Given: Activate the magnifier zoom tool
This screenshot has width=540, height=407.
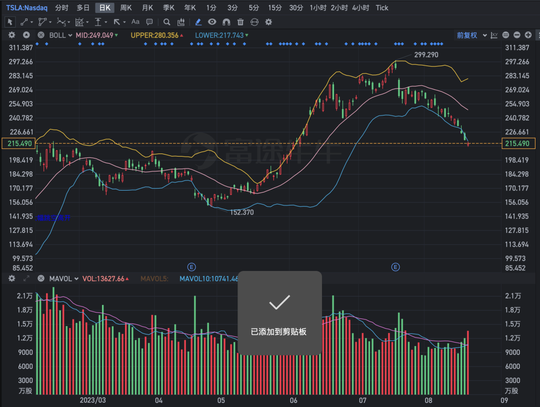Looking at the screenshot, I should click(x=167, y=22).
